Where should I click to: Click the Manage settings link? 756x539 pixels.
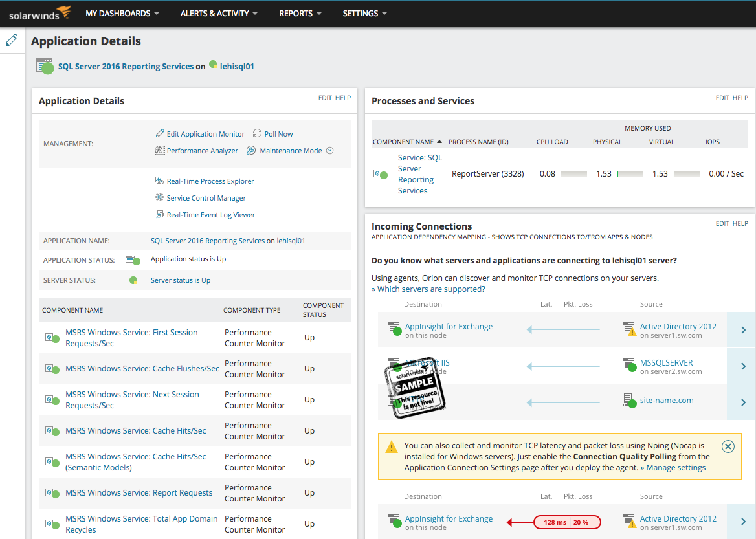tap(673, 468)
